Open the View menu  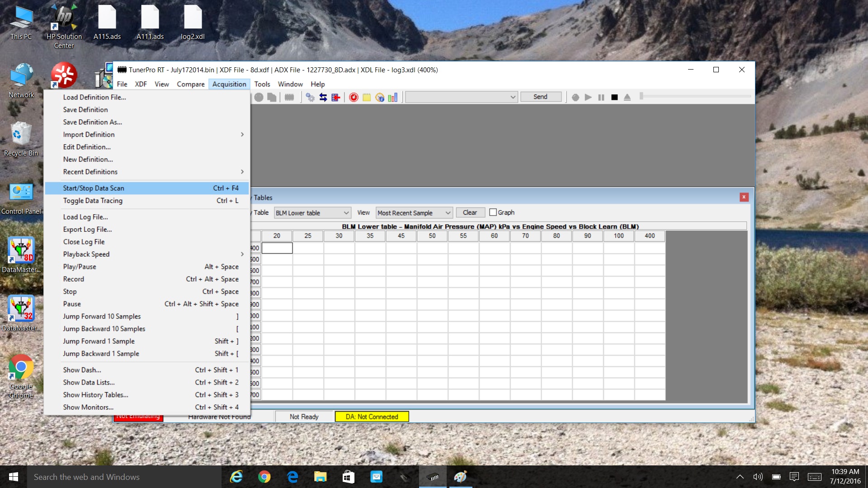pos(161,84)
